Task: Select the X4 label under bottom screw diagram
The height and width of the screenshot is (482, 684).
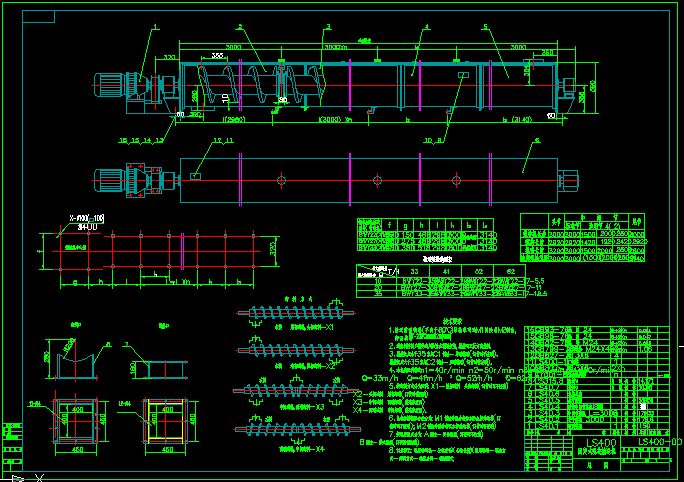Action: tap(319, 449)
